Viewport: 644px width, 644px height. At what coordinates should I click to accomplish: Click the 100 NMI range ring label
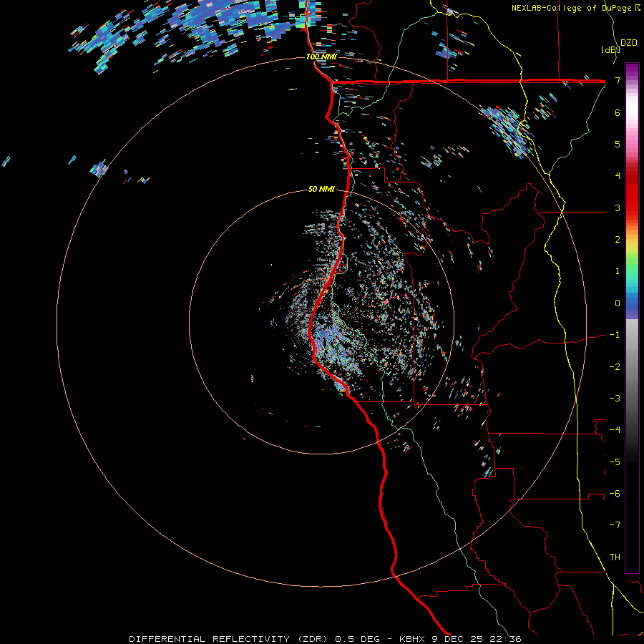point(321,57)
